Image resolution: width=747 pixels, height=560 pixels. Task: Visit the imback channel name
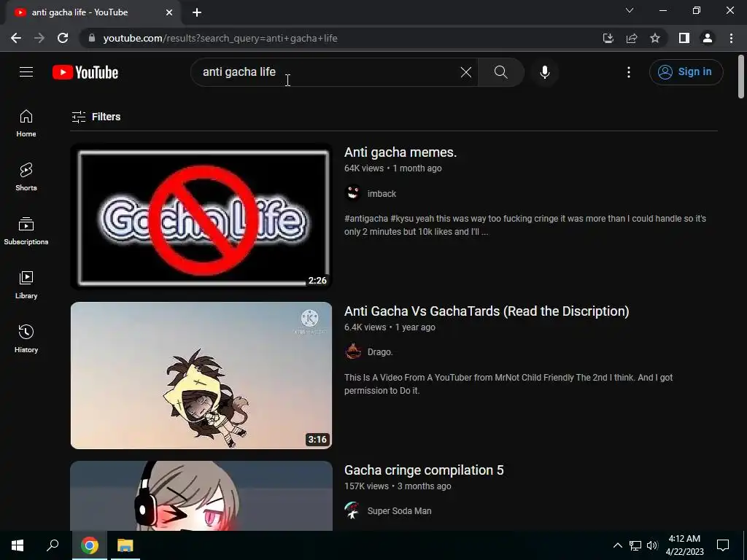coord(382,194)
